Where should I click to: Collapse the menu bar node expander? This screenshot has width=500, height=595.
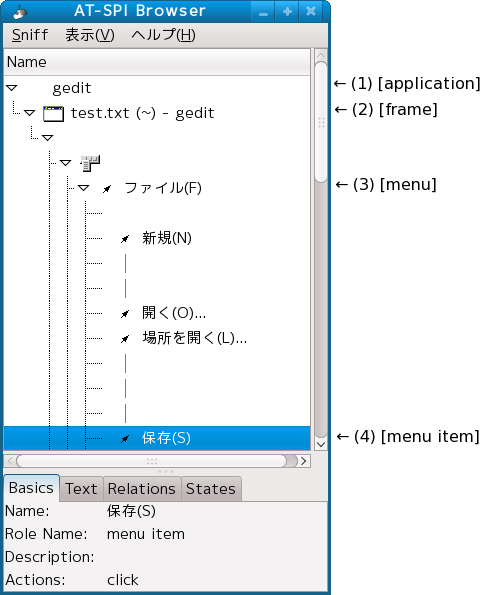pos(65,163)
